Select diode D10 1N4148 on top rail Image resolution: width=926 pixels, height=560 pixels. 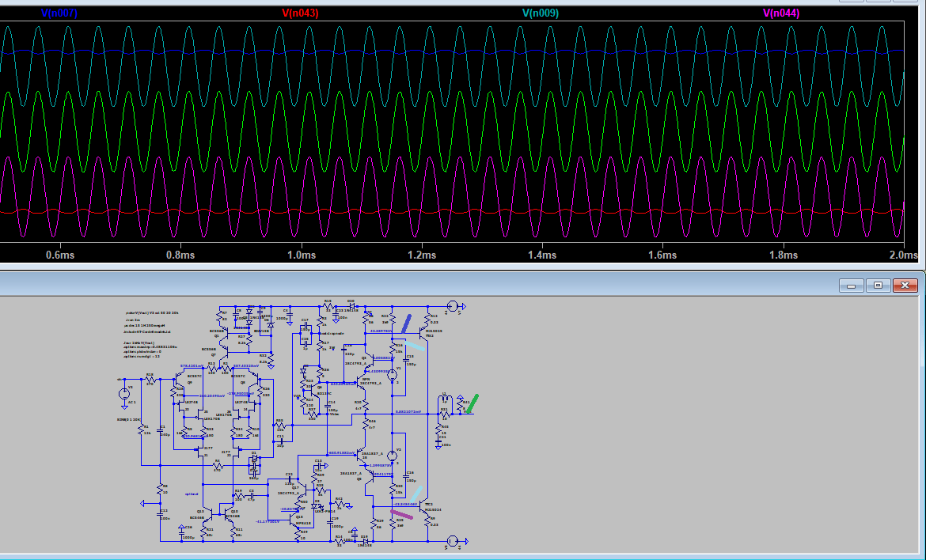point(351,306)
